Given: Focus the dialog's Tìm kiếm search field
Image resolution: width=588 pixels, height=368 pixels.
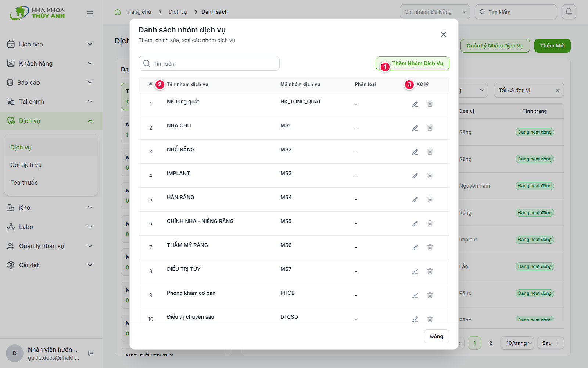Looking at the screenshot, I should 209,63.
